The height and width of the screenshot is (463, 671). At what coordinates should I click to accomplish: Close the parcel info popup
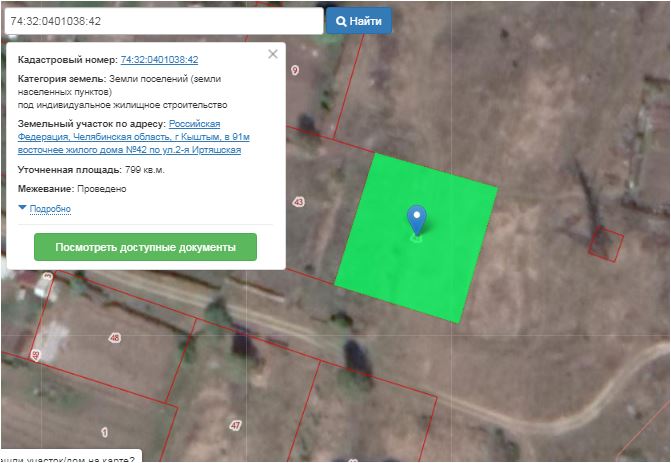[x=273, y=54]
